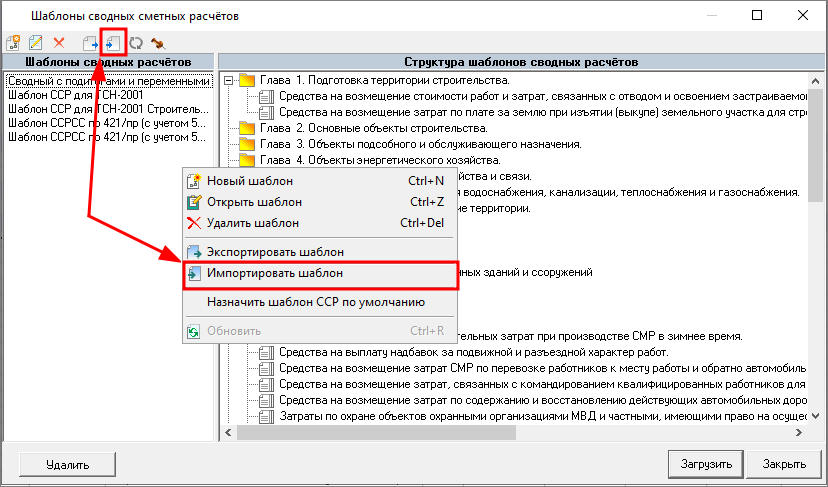Click the refresh arrows toolbar icon
This screenshot has width=828, height=487.
[136, 43]
